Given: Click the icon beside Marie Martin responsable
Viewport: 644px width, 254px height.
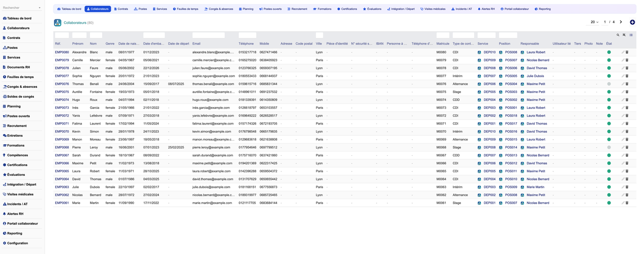Looking at the screenshot, I should coord(522,187).
